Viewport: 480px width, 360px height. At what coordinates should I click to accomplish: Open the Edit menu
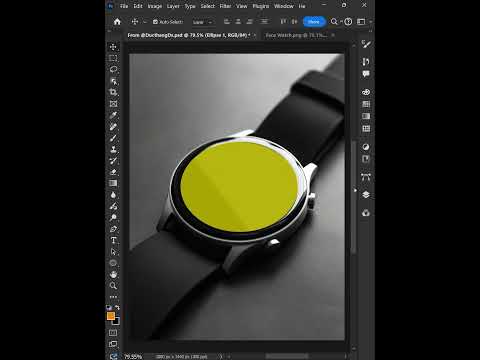[138, 6]
